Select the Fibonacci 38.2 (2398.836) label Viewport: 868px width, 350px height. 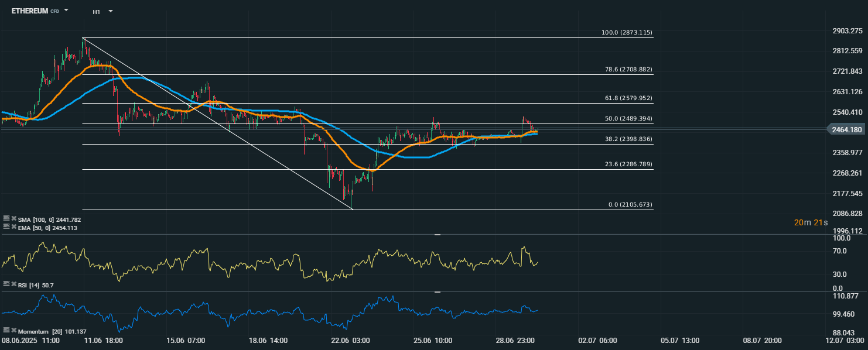(x=628, y=139)
